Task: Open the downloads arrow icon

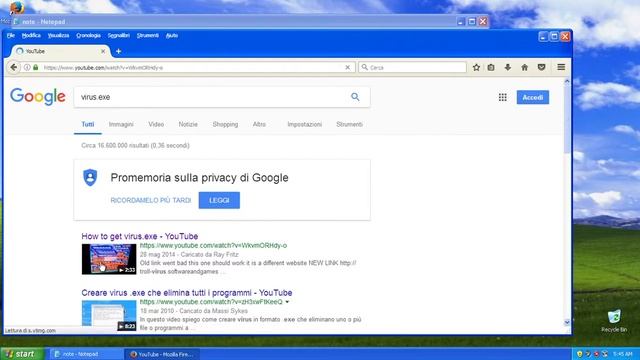Action: (x=508, y=67)
